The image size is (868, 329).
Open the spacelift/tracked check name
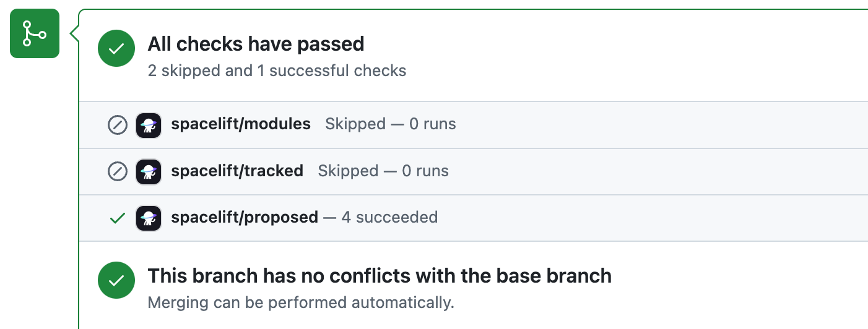tap(237, 171)
